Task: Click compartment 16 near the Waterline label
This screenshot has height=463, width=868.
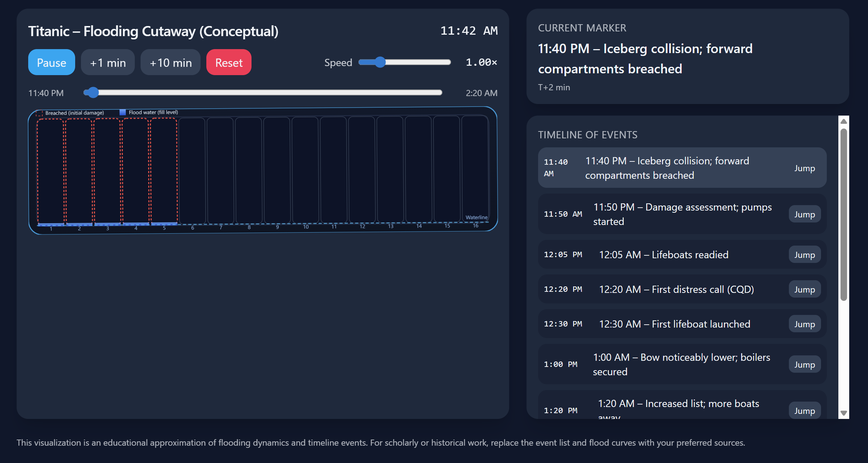Action: point(475,169)
